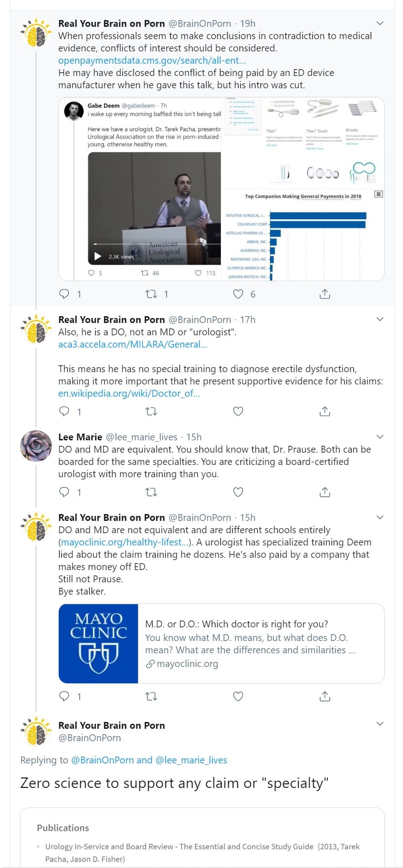The width and height of the screenshot is (403, 868).
Task: Like Lee Marie's reply tweet
Action: coord(238,492)
